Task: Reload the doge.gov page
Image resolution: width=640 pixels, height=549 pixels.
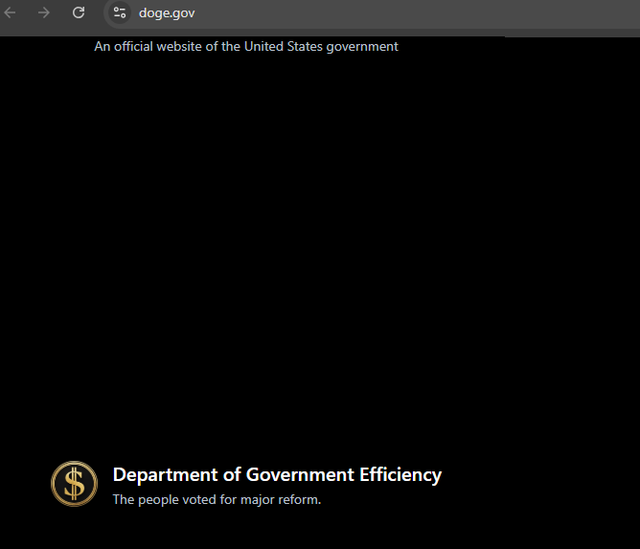Action: (x=78, y=13)
